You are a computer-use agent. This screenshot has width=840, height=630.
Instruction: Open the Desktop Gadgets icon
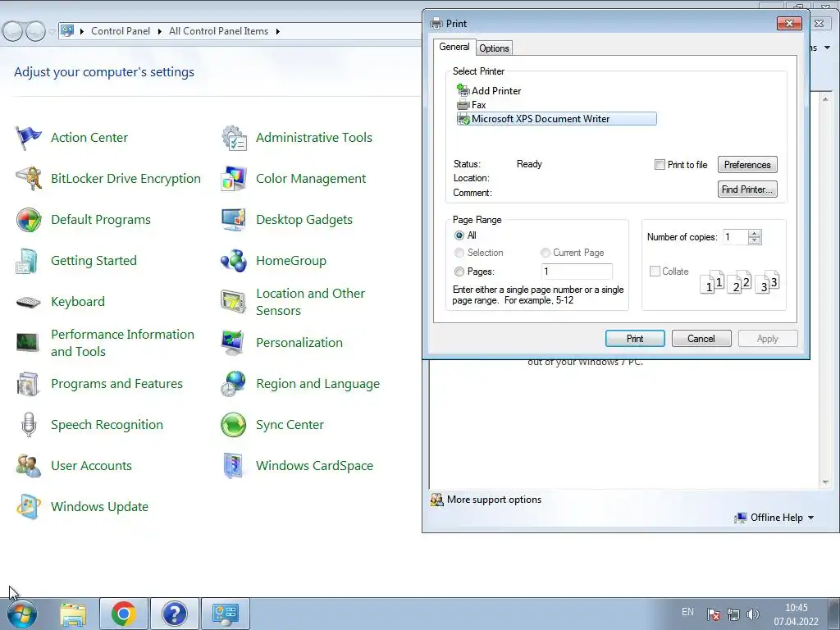(x=234, y=220)
